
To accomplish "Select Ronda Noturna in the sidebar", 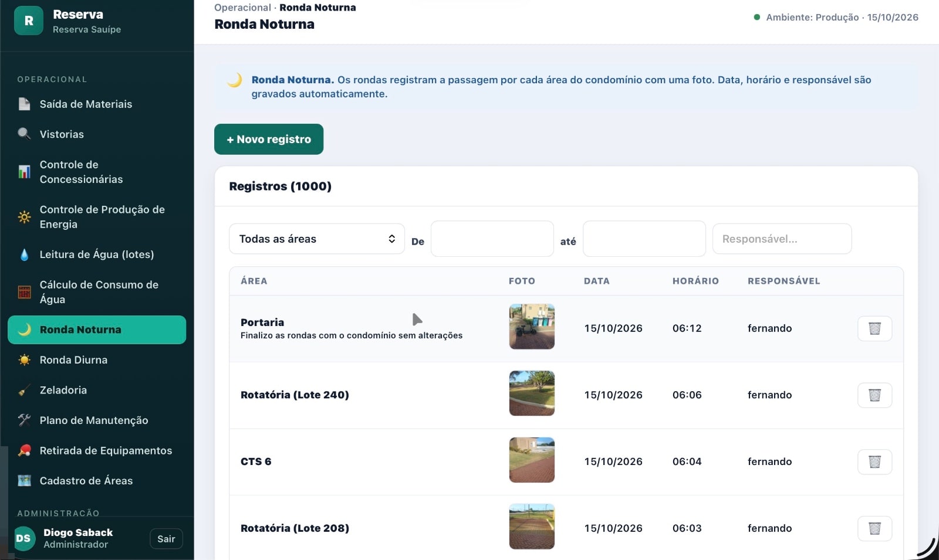I will (x=97, y=330).
